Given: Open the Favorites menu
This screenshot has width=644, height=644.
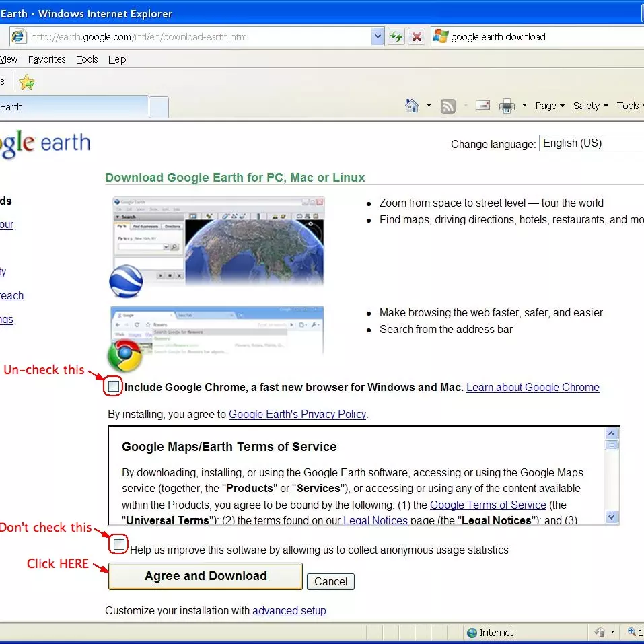Looking at the screenshot, I should coord(46,59).
